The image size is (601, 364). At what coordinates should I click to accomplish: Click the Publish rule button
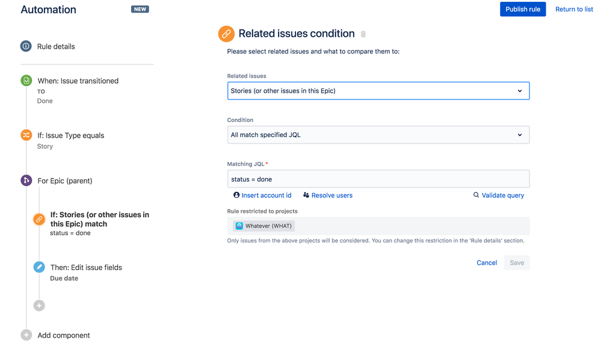(523, 9)
